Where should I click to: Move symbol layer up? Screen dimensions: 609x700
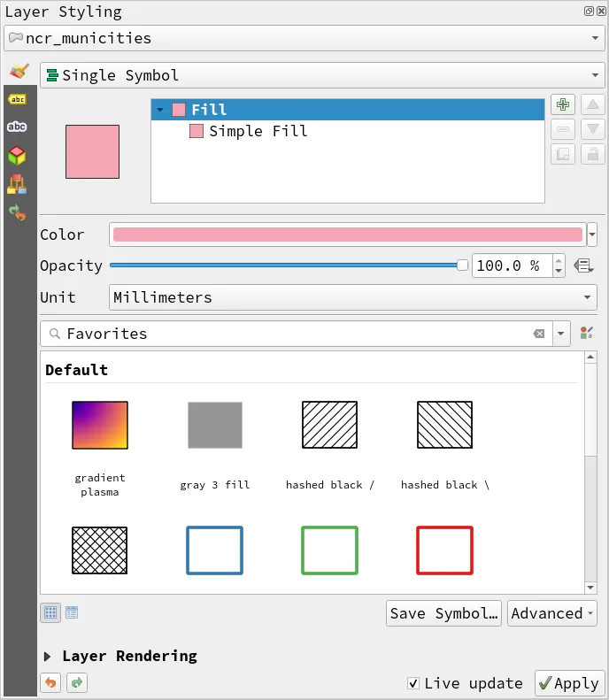[x=592, y=104]
